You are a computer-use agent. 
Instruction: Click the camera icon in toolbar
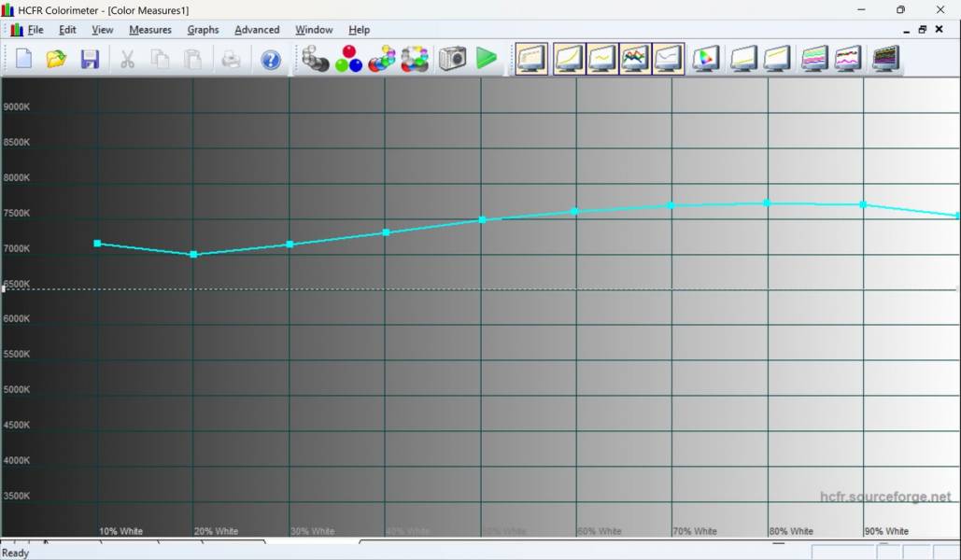point(453,59)
